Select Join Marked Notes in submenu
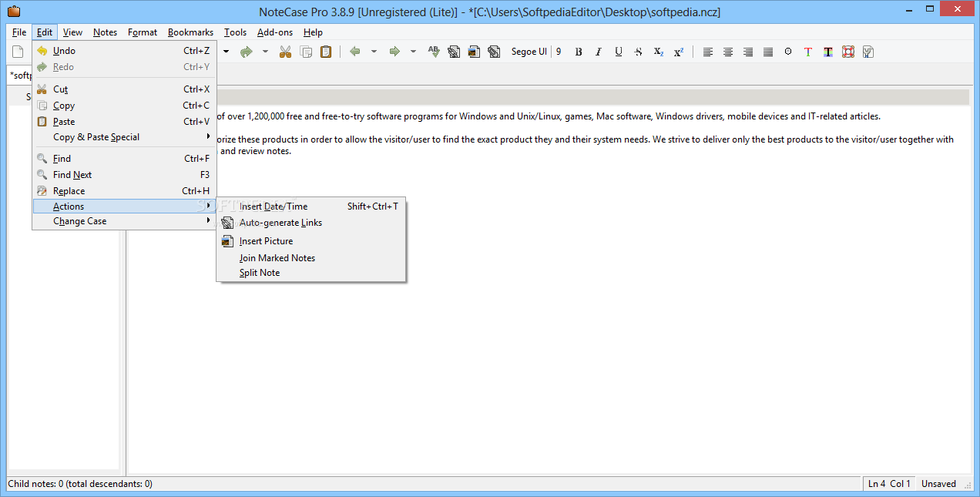Image resolution: width=980 pixels, height=497 pixels. (x=311, y=258)
